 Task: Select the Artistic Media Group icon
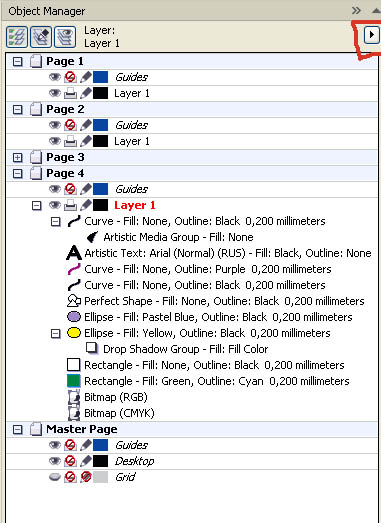coord(92,237)
